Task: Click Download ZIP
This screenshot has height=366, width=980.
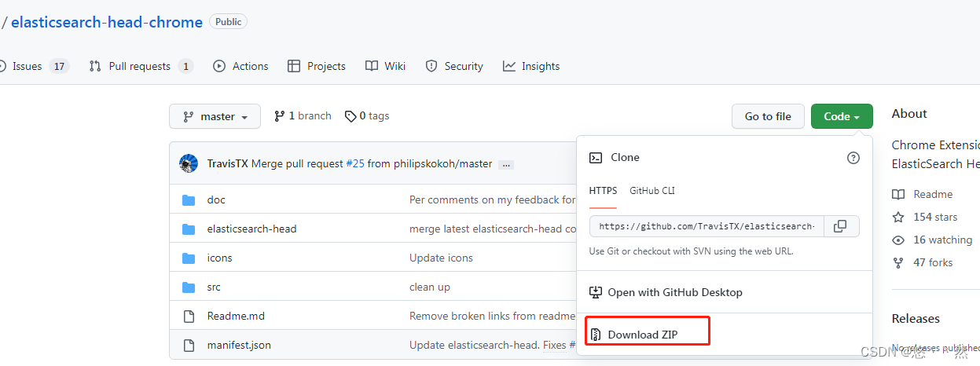Action: point(642,335)
